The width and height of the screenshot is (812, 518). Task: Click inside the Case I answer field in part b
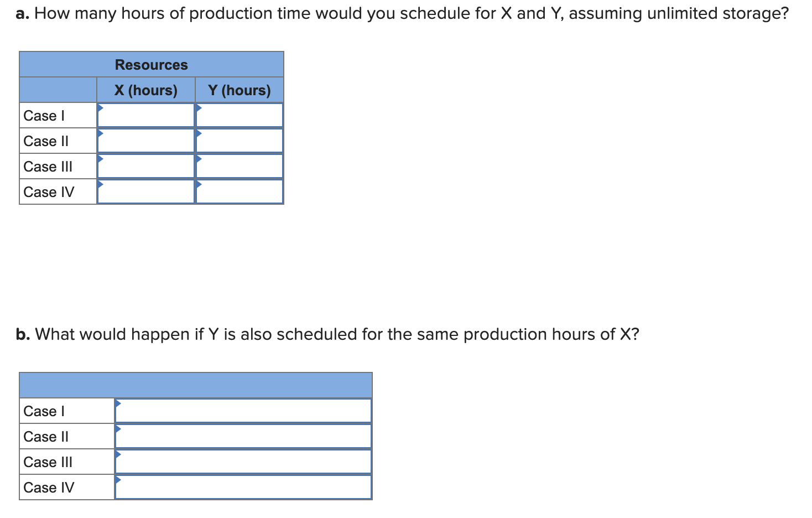pyautogui.click(x=243, y=411)
